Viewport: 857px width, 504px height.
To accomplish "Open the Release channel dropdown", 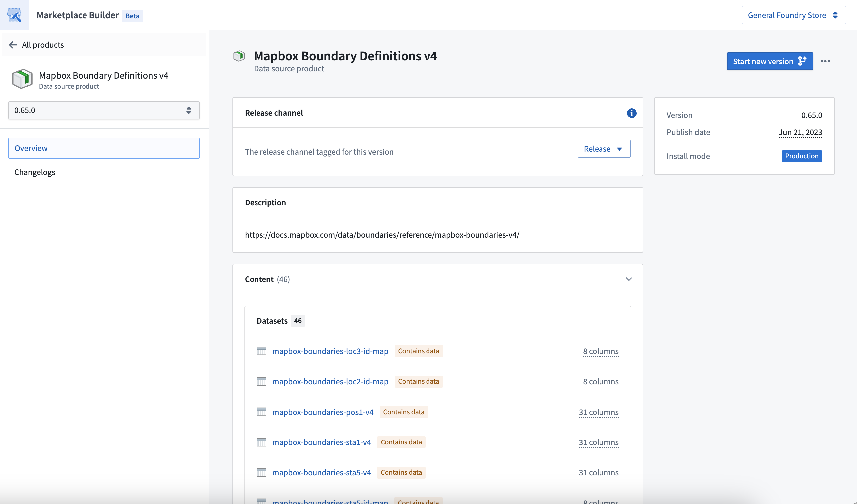I will (x=603, y=149).
